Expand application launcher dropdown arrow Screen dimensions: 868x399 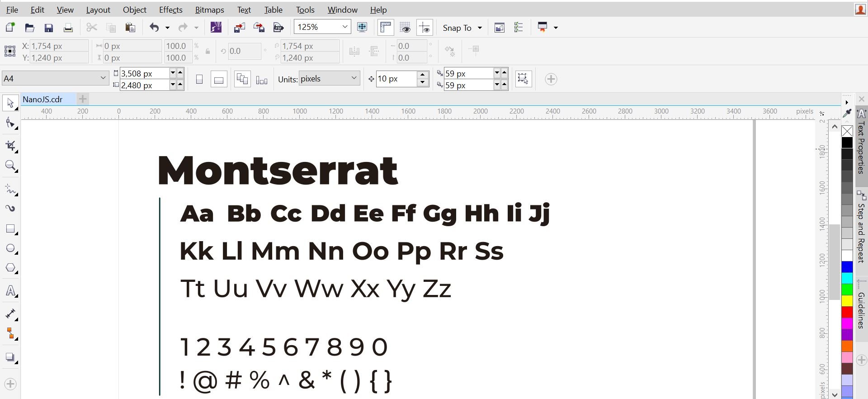click(x=556, y=28)
